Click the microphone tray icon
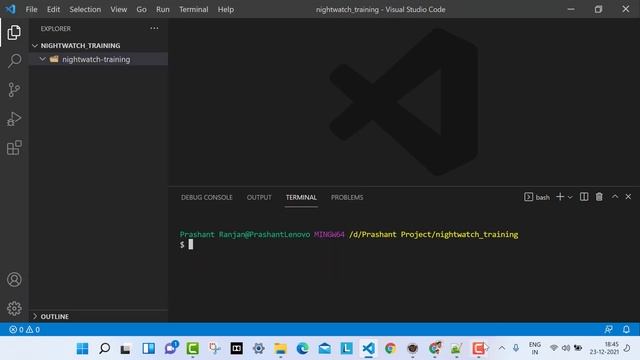Screen dimensions: 640x360 coord(516,348)
